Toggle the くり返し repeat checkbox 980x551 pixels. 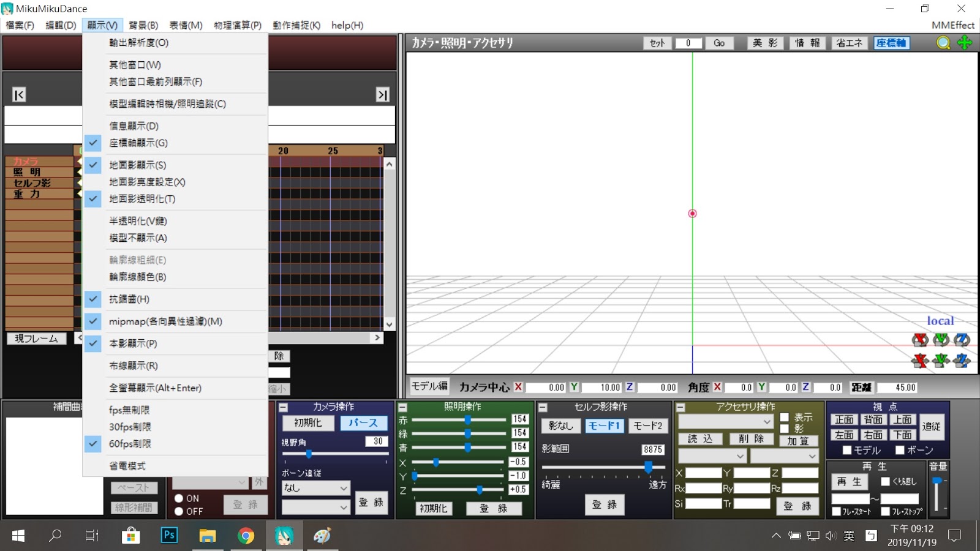[885, 481]
